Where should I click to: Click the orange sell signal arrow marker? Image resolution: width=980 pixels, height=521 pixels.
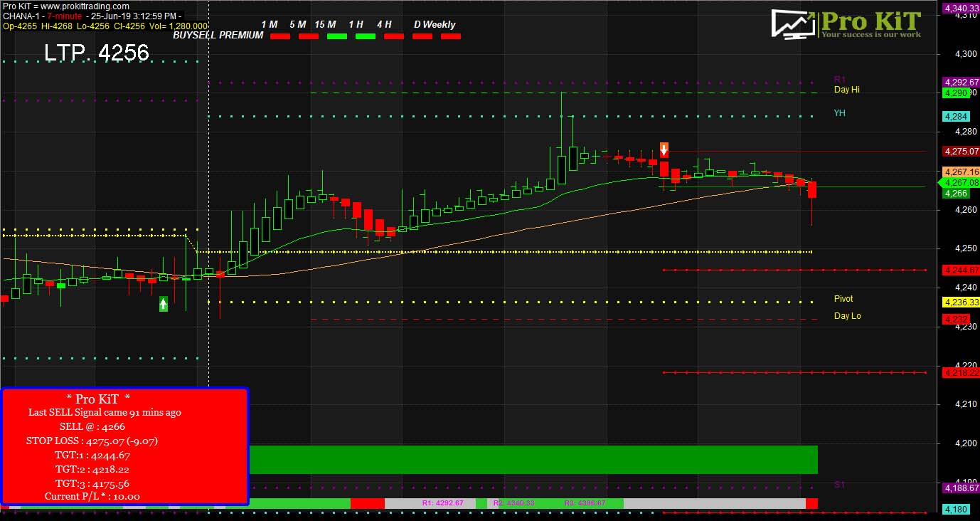pos(664,149)
